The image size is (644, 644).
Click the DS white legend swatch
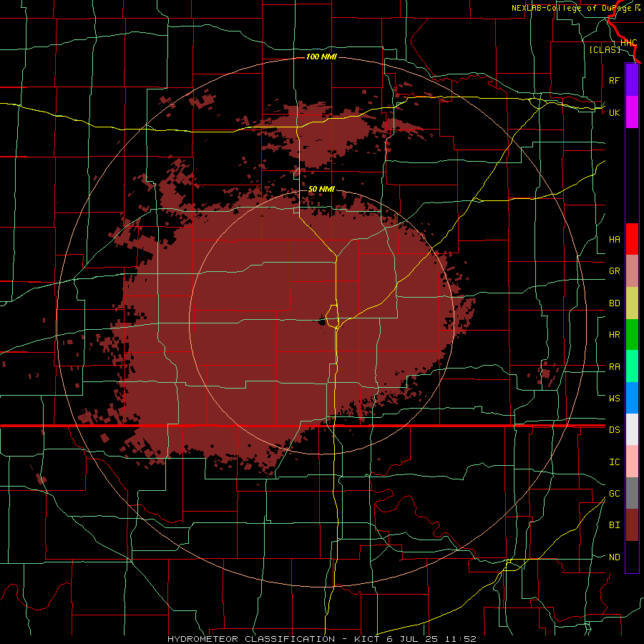632,429
